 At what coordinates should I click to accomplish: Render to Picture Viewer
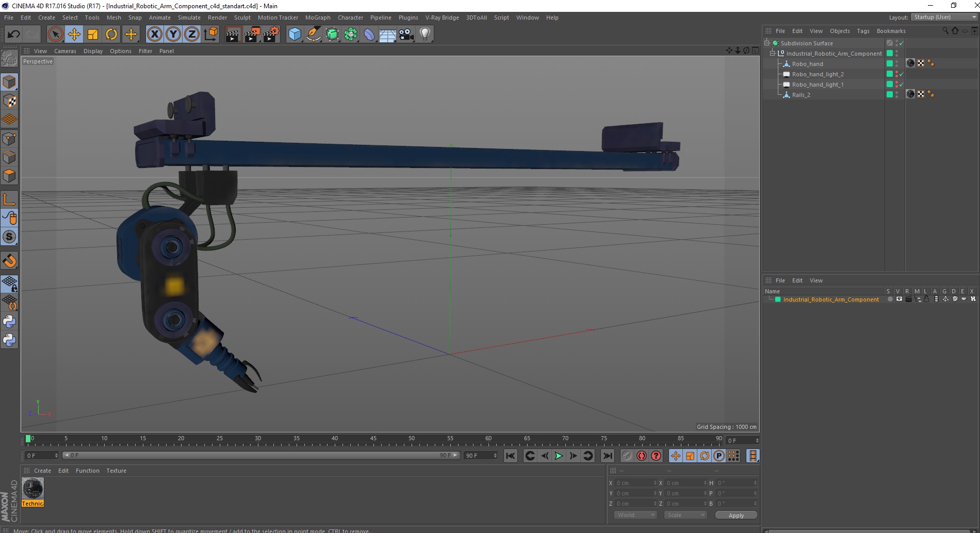(252, 35)
